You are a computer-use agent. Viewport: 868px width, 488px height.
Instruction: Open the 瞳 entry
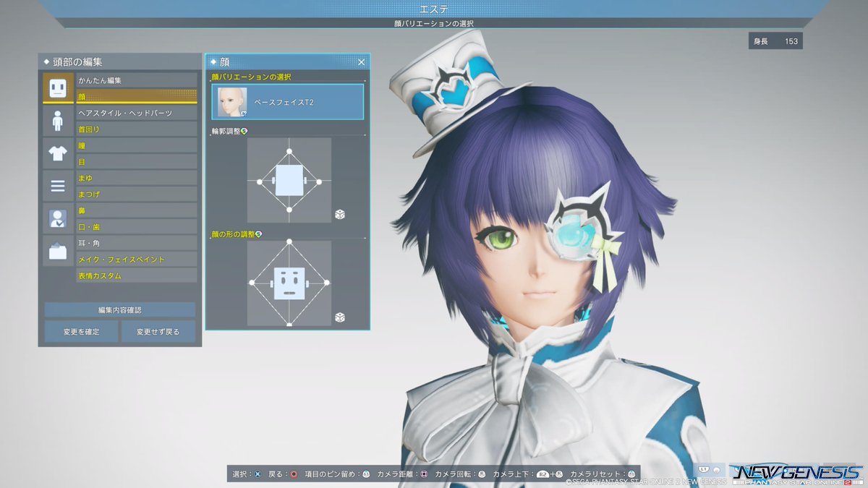coord(137,145)
